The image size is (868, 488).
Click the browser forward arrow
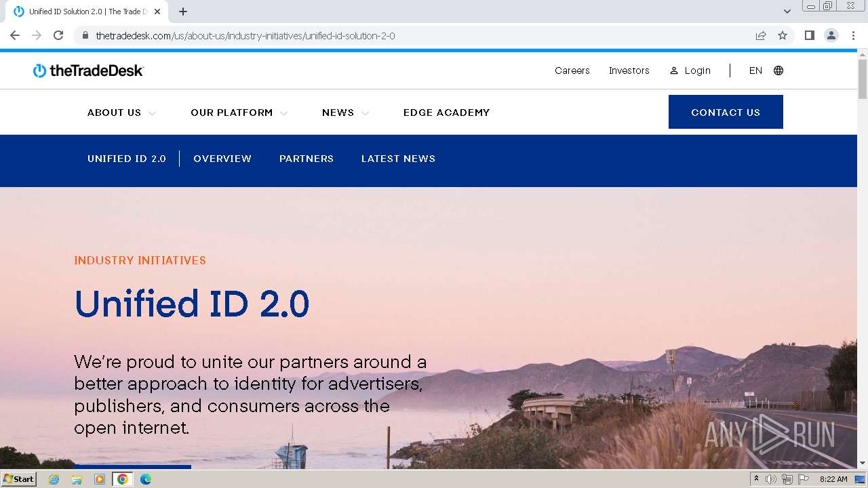[37, 35]
